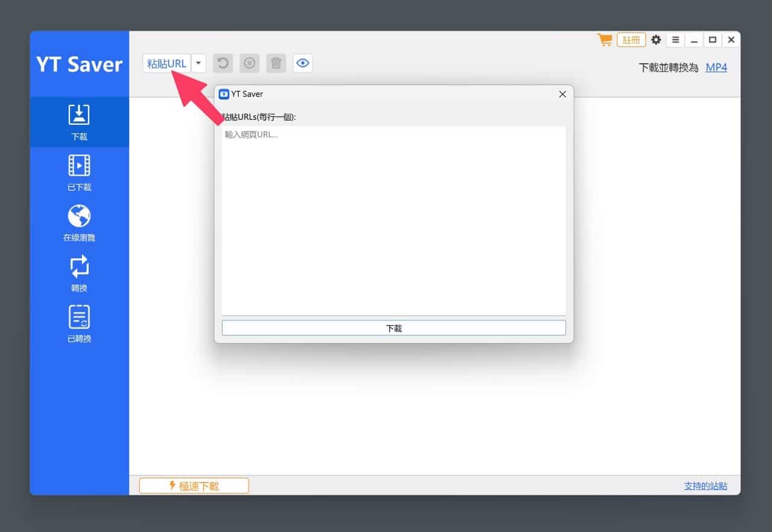Minimize the YT Saver main window
The width and height of the screenshot is (772, 532).
tap(694, 40)
